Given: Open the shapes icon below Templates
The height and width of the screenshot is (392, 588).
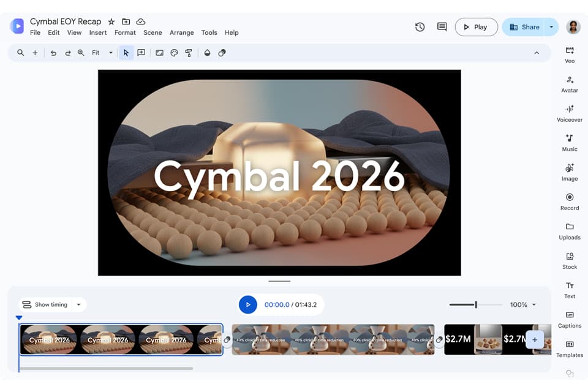Looking at the screenshot, I should (x=570, y=373).
